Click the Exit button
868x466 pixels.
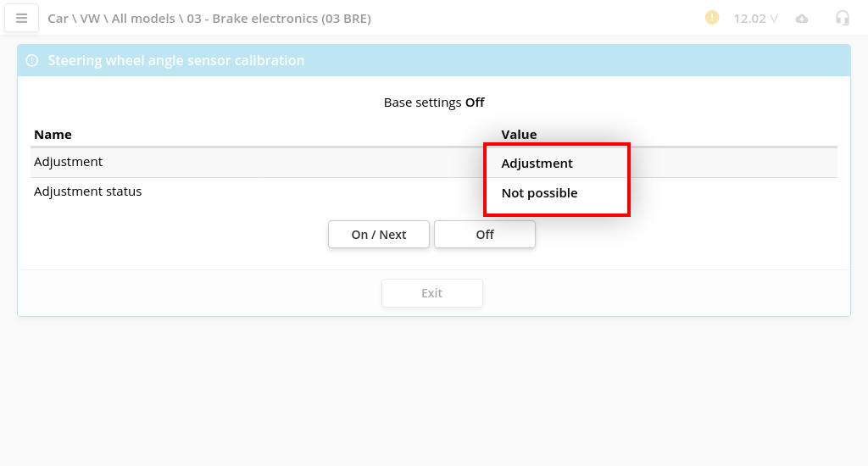coord(432,293)
